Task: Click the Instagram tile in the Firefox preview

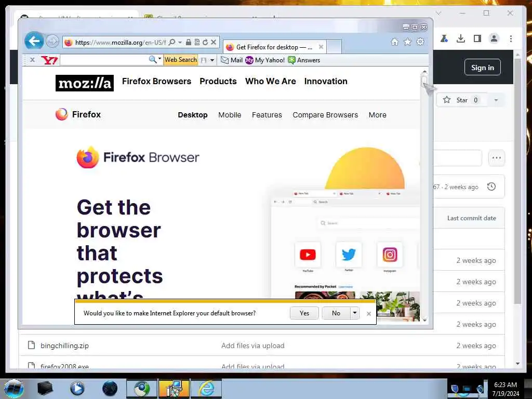Action: pyautogui.click(x=390, y=255)
